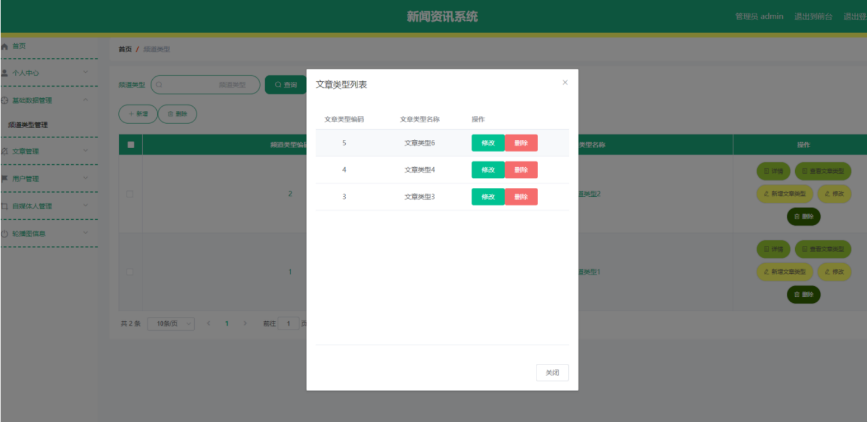Click the power icon beside 轮播图信息

(x=4, y=234)
